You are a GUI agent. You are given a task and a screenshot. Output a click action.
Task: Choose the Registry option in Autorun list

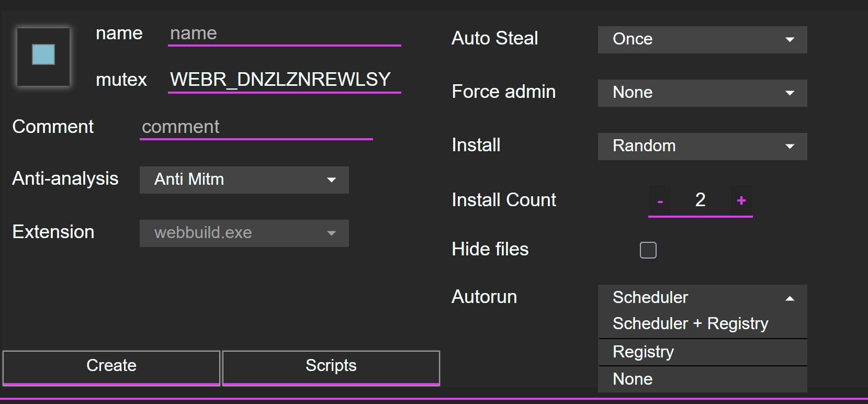643,352
